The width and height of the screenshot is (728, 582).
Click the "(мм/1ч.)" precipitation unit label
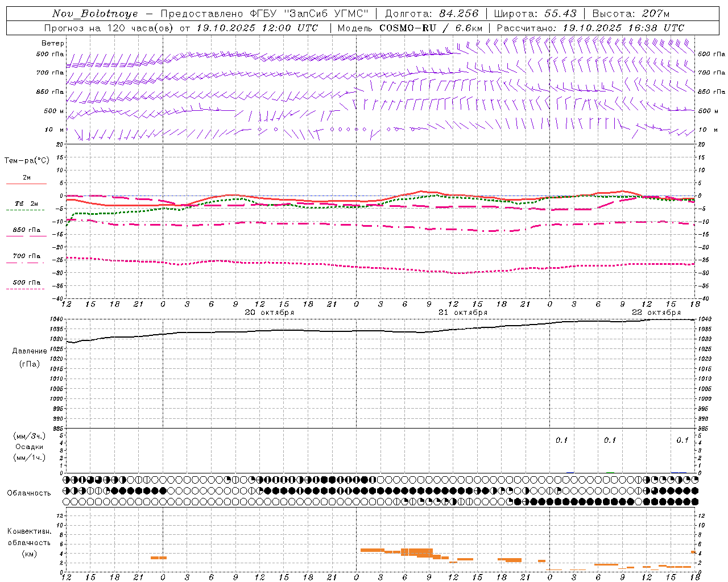click(x=30, y=458)
